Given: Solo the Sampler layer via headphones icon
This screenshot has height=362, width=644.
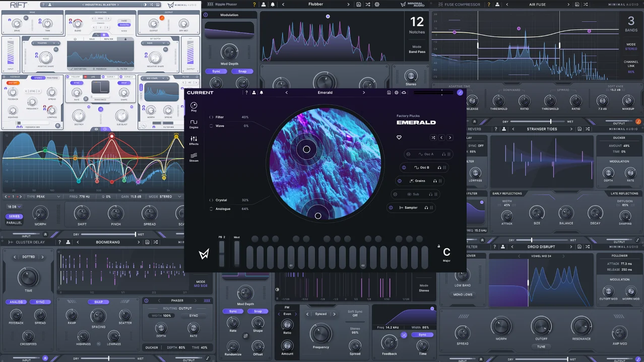Looking at the screenshot, I should pos(426,207).
